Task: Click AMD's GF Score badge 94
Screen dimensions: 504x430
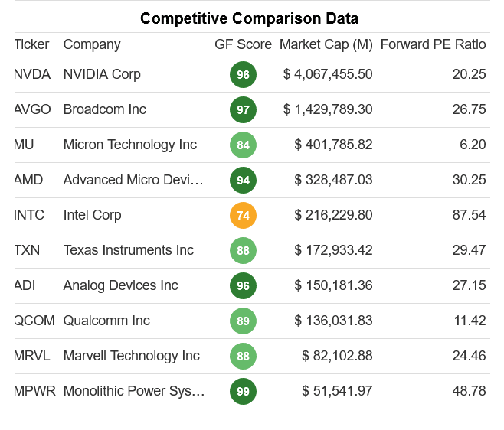Action: pyautogui.click(x=243, y=181)
